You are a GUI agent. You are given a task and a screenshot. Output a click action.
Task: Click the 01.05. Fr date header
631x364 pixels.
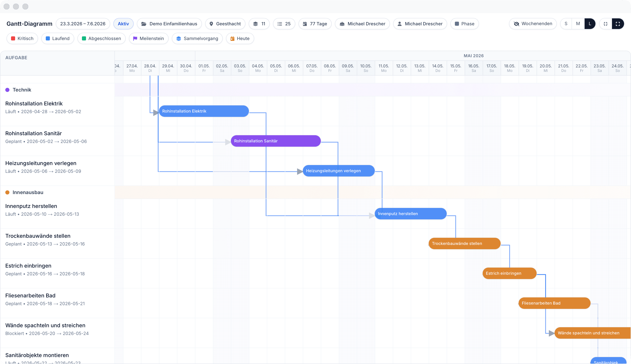pyautogui.click(x=204, y=68)
